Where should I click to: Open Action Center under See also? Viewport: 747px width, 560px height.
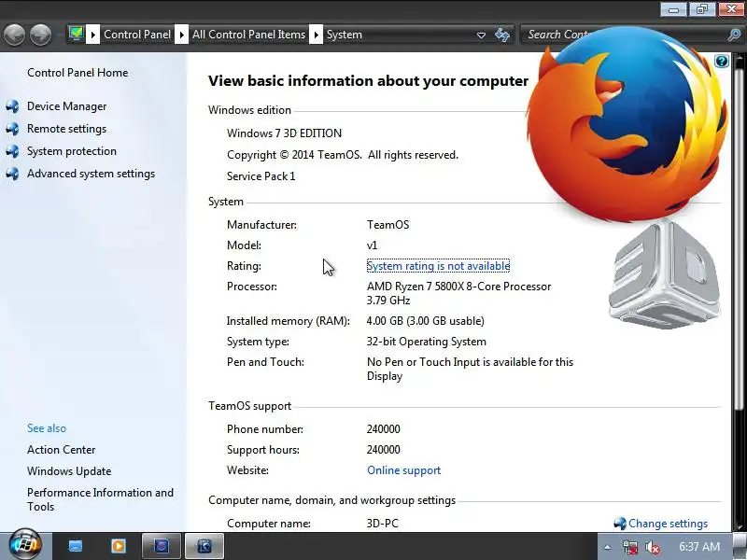pos(62,450)
